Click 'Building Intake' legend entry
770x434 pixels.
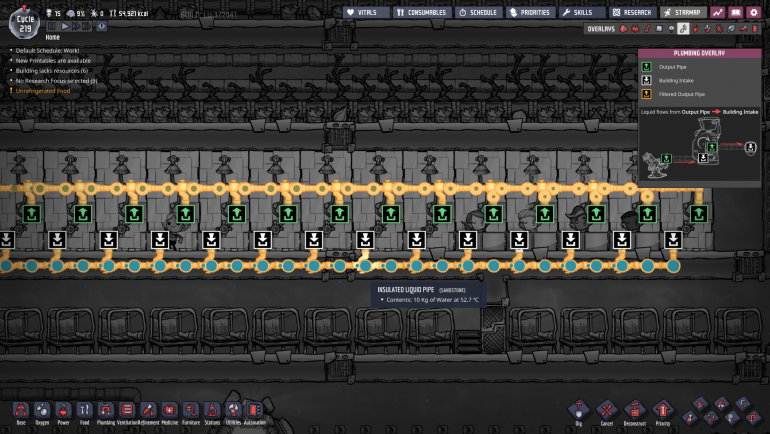coord(676,81)
